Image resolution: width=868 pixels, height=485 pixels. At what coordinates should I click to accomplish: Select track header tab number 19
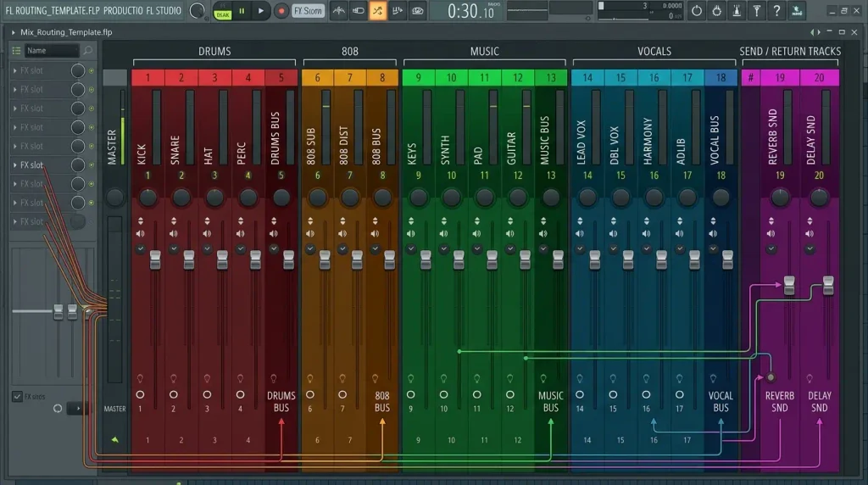780,77
